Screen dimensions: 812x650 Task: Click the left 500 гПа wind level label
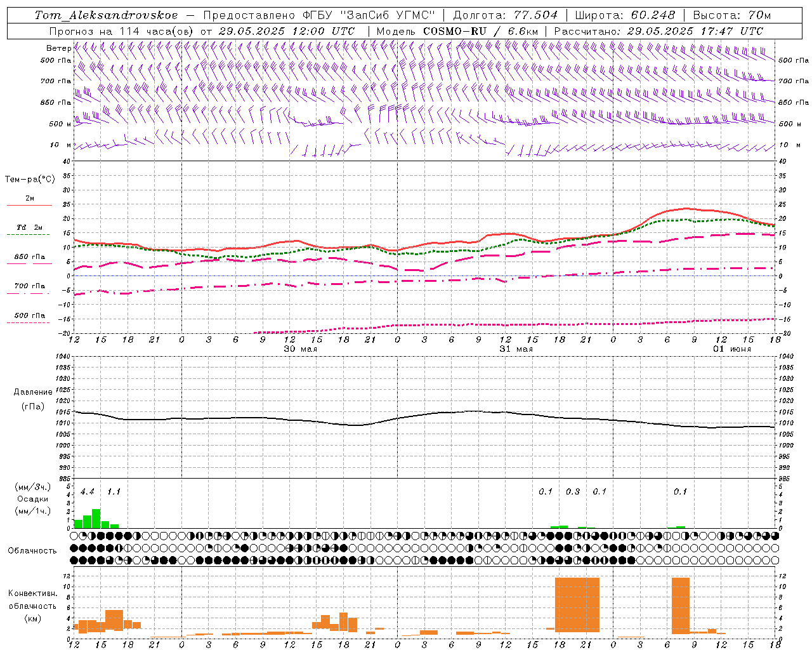[x=56, y=60]
